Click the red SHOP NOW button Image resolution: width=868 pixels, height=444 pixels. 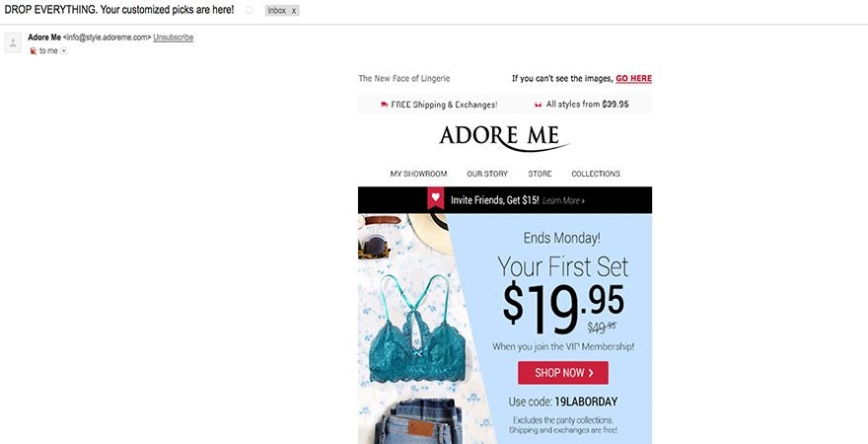563,373
